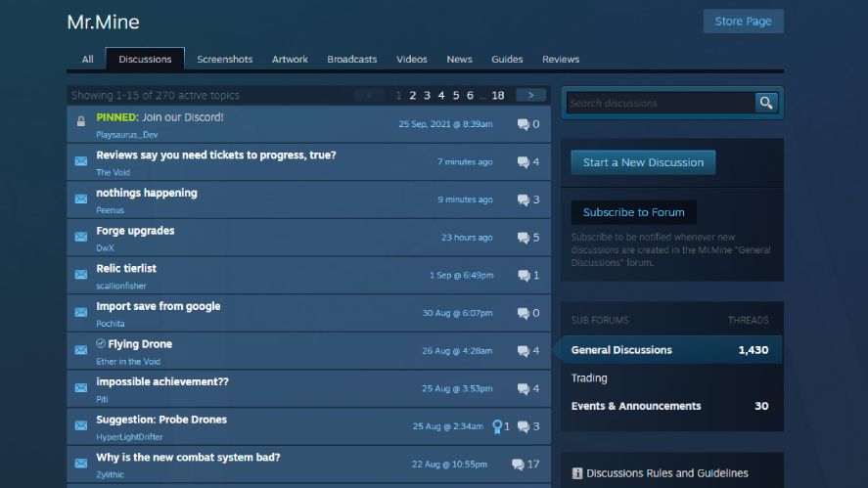868x488 pixels.
Task: Click info icon beside Discussions Rules and Guidelines
Action: (576, 473)
